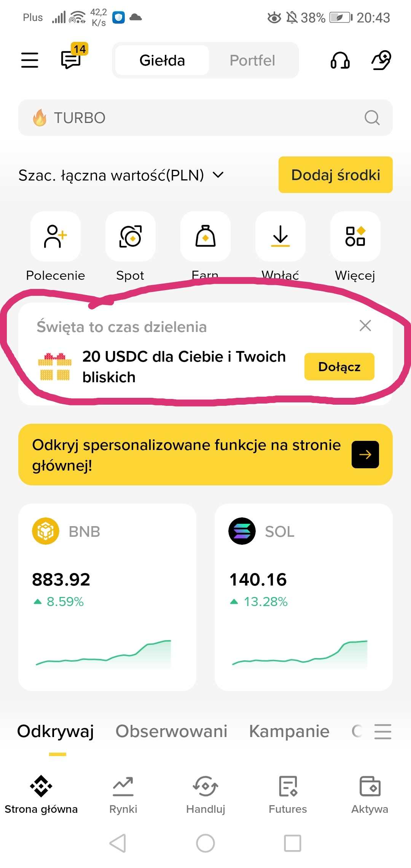The width and height of the screenshot is (411, 868).
Task: Tap the Earn bag icon
Action: 205,237
